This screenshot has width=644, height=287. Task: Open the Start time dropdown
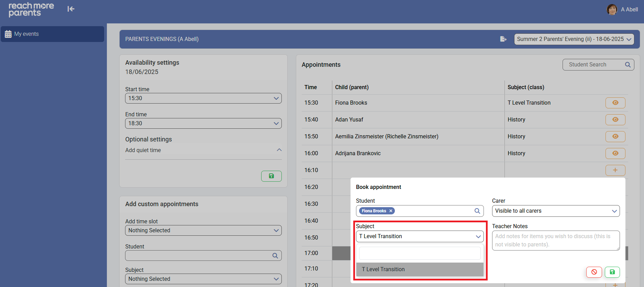(203, 98)
